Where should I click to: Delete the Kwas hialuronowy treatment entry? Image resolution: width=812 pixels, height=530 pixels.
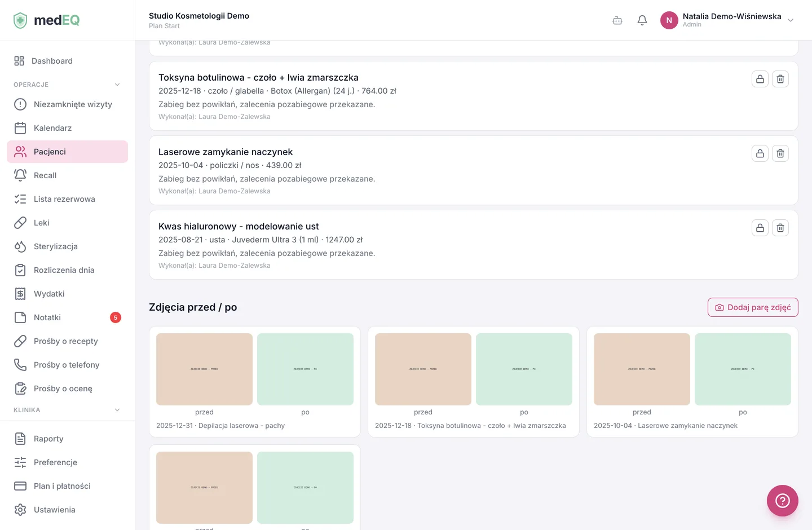coord(780,228)
